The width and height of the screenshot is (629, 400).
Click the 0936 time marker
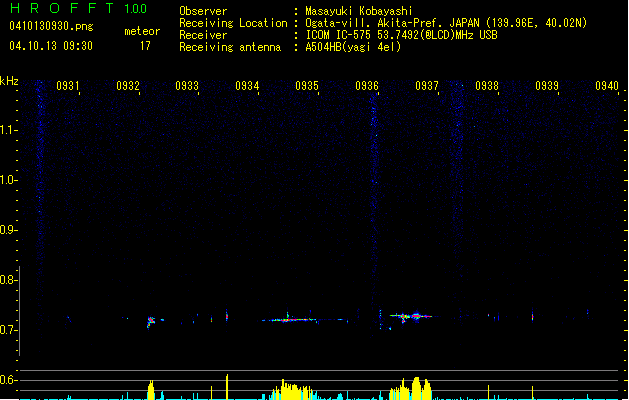367,86
